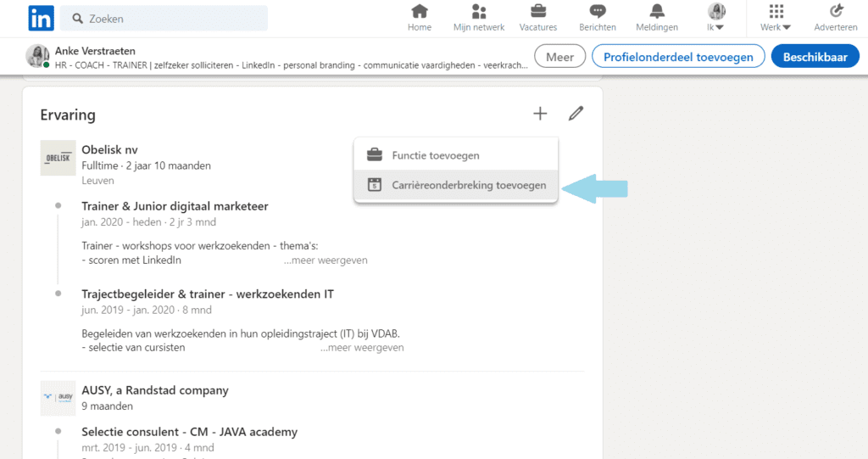Click Profielonderdeel toevoegen button
868x459 pixels.
[678, 57]
